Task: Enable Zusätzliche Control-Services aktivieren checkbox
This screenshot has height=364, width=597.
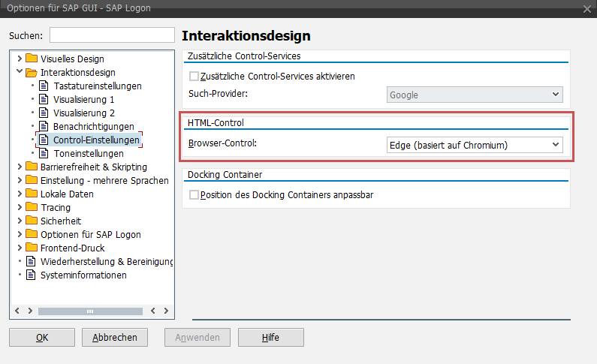Action: pyautogui.click(x=194, y=76)
